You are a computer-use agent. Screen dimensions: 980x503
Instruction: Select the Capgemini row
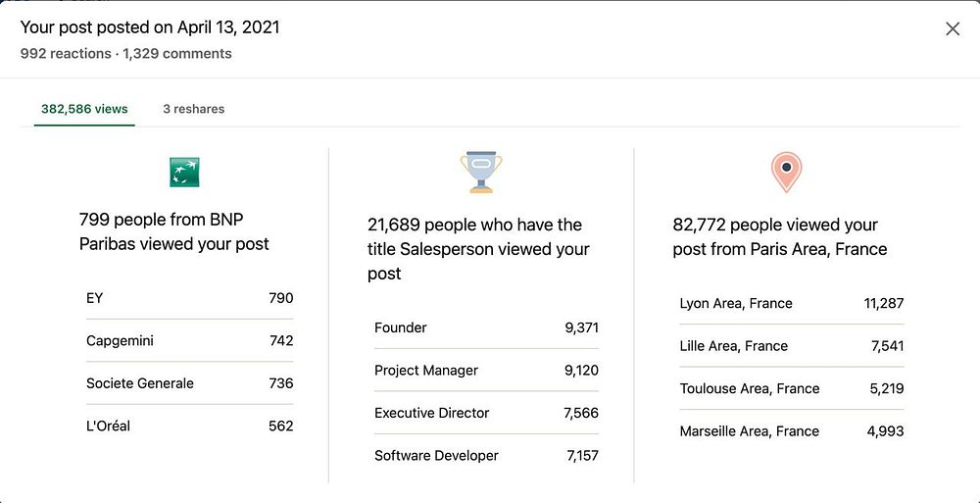point(189,341)
